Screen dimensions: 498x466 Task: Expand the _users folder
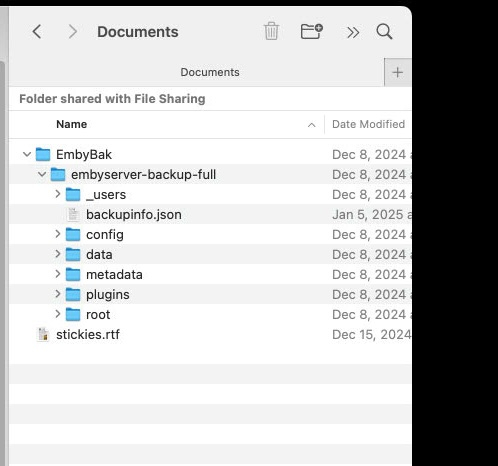(58, 194)
